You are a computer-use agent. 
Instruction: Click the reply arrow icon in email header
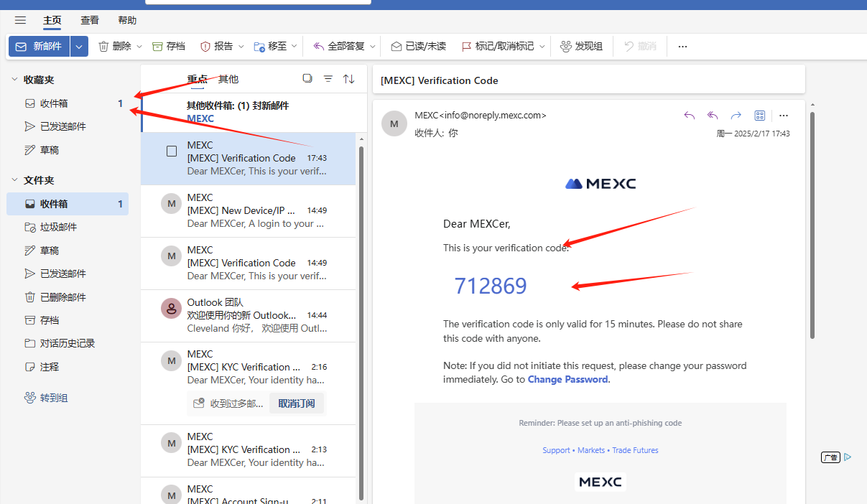690,116
